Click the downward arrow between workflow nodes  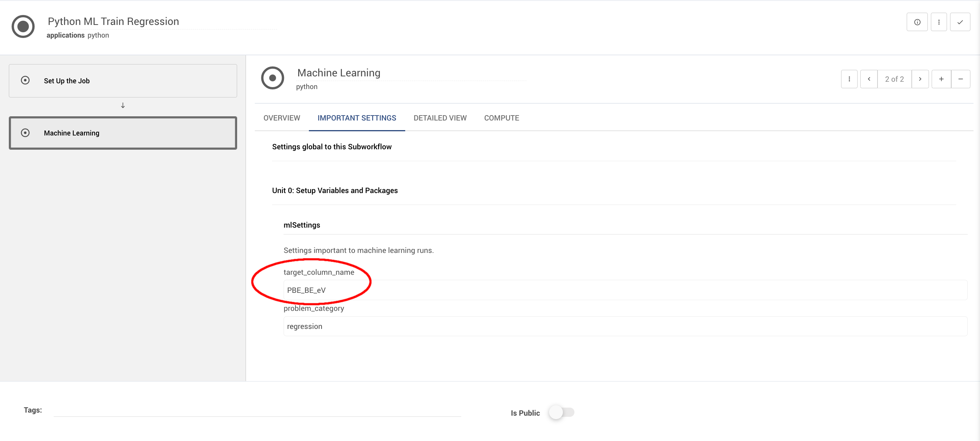(x=122, y=105)
